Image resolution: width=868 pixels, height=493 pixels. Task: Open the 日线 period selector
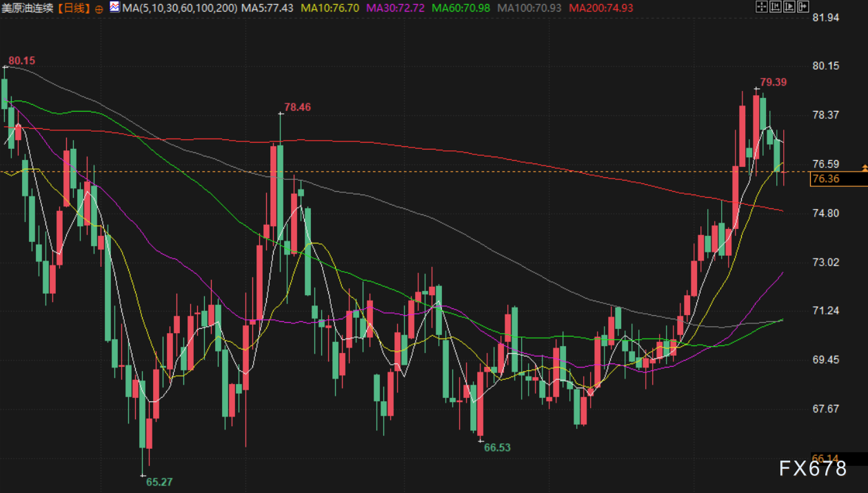(73, 8)
